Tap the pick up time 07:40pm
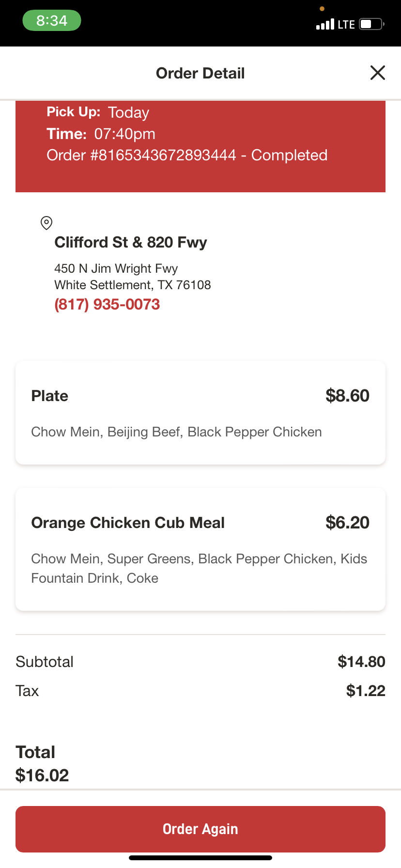 click(124, 134)
